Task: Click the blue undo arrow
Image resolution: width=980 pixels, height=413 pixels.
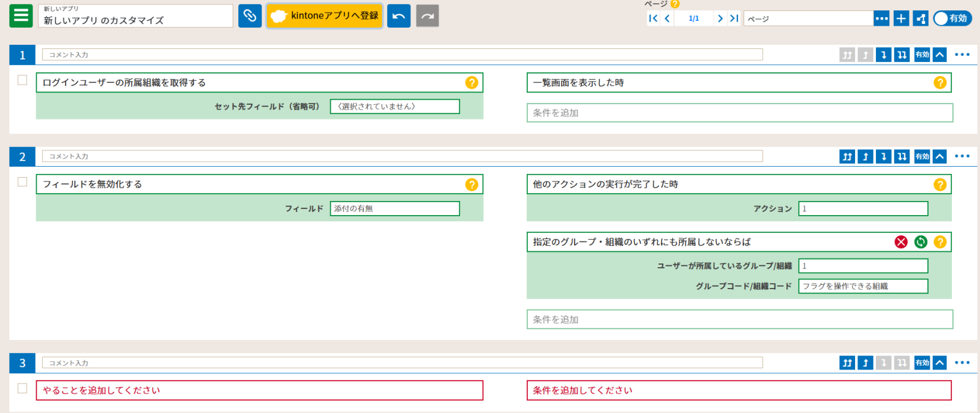Action: [x=399, y=16]
